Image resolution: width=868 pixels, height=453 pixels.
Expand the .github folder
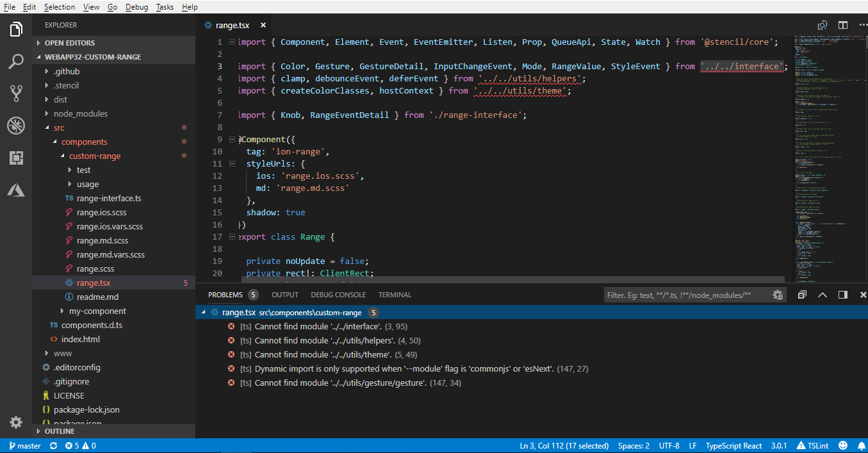[47, 71]
